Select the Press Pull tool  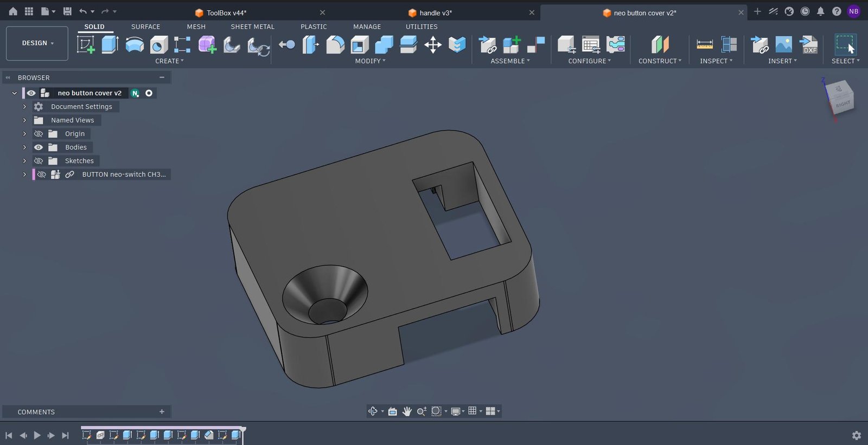[310, 44]
